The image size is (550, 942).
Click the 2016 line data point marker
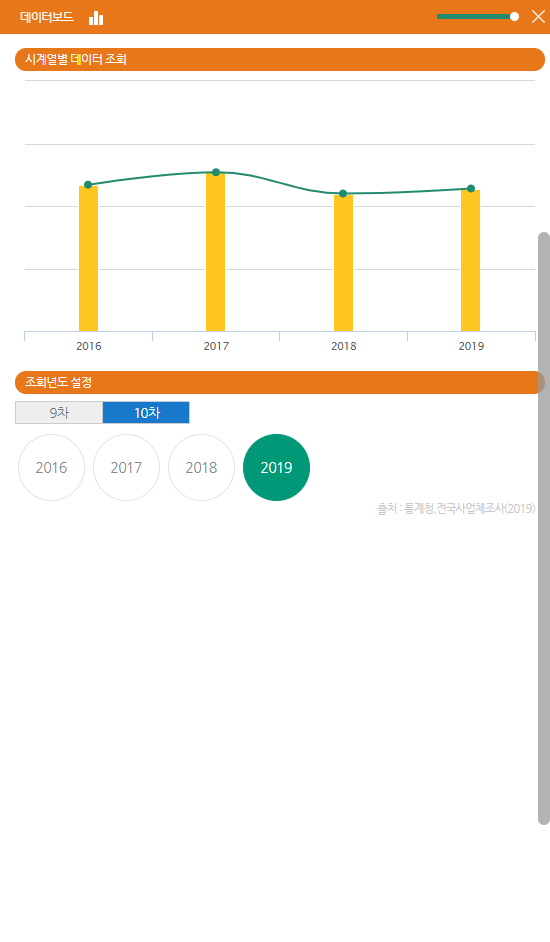point(88,185)
